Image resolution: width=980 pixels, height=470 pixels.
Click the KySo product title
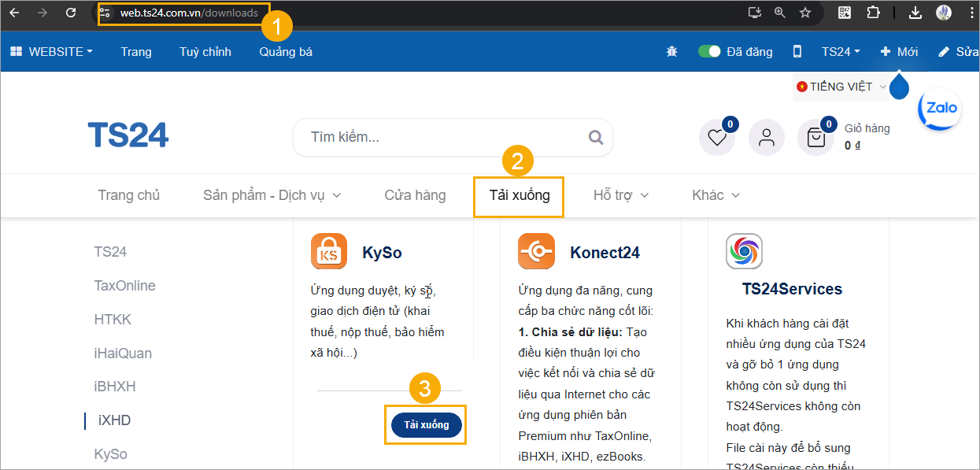(x=382, y=253)
